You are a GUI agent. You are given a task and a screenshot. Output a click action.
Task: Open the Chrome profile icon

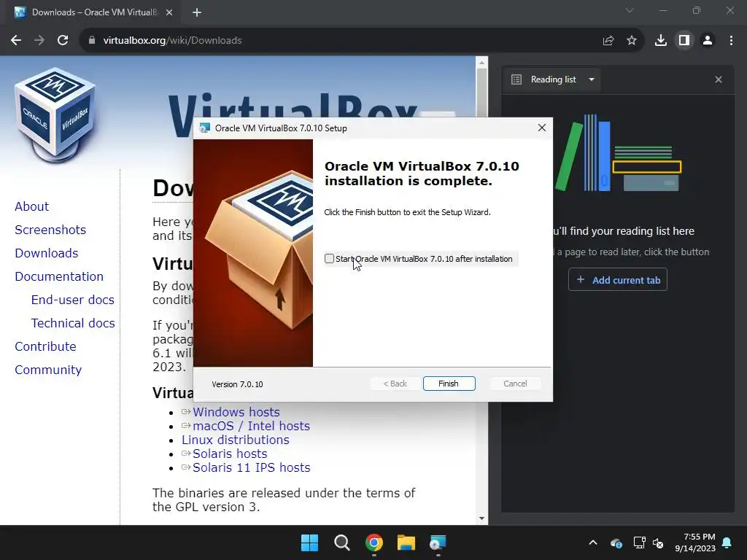[x=708, y=41]
